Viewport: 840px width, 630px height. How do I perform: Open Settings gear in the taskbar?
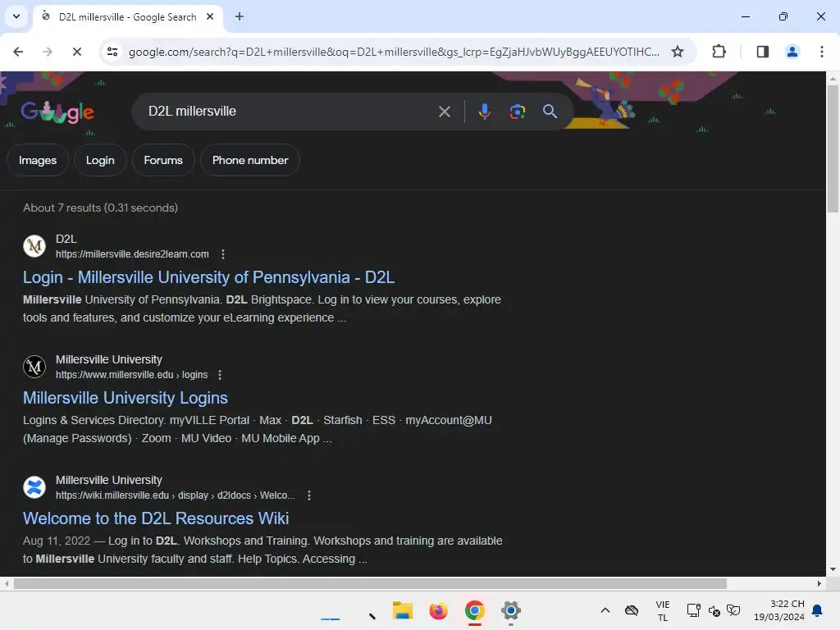(x=510, y=610)
